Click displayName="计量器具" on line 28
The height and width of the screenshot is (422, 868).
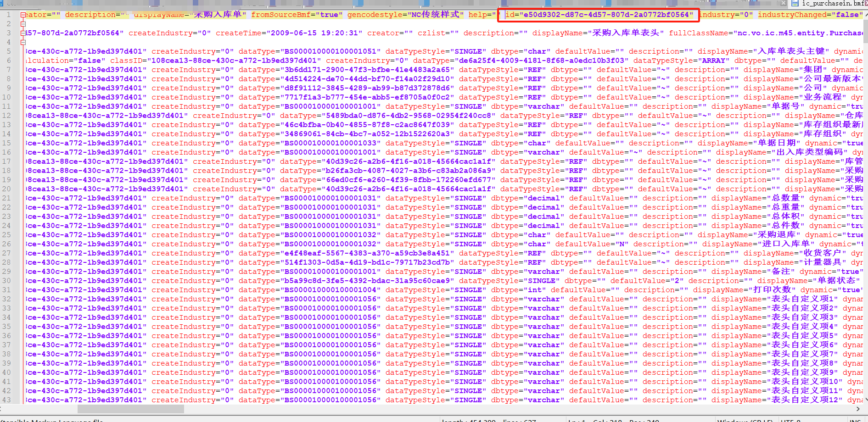795,262
